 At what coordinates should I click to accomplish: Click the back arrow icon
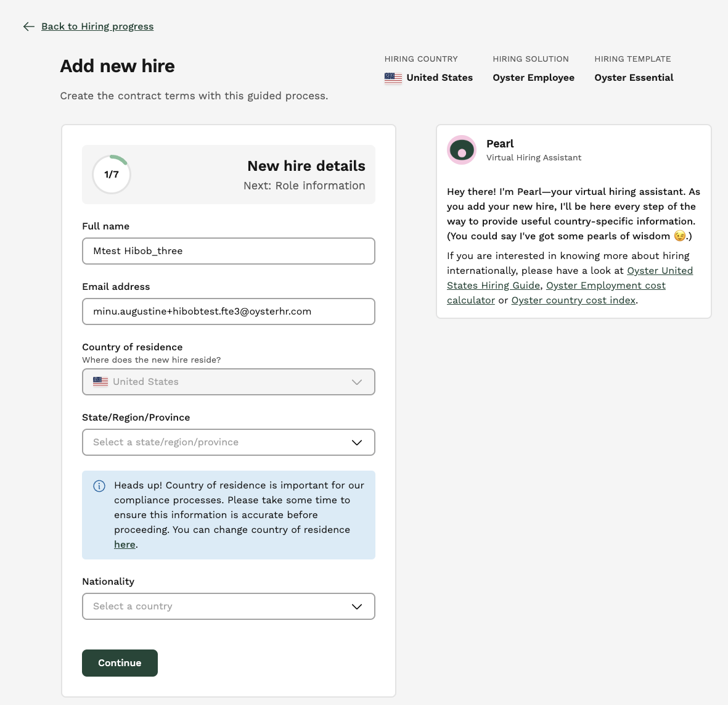click(29, 27)
